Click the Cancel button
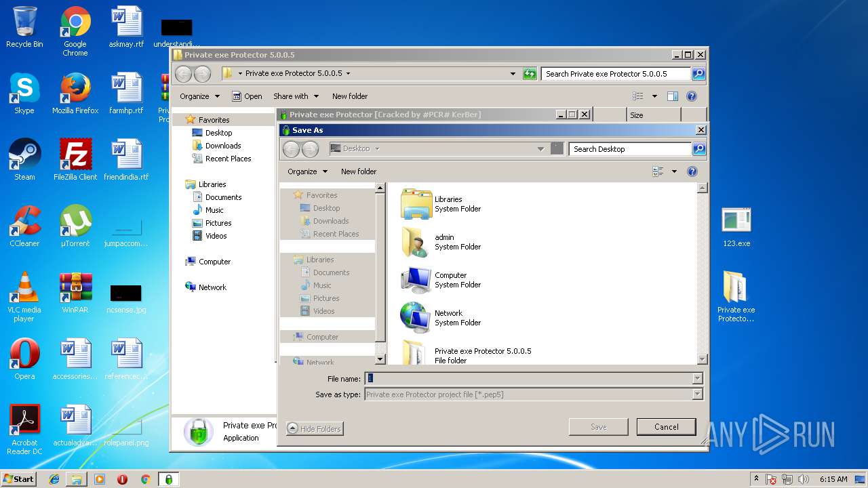The width and height of the screenshot is (868, 488). [x=666, y=427]
